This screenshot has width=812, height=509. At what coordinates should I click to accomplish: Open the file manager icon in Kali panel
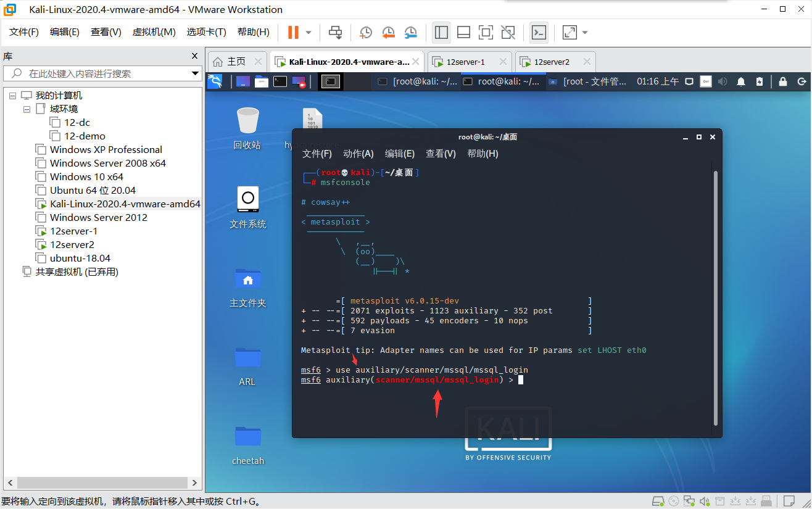[x=261, y=81]
